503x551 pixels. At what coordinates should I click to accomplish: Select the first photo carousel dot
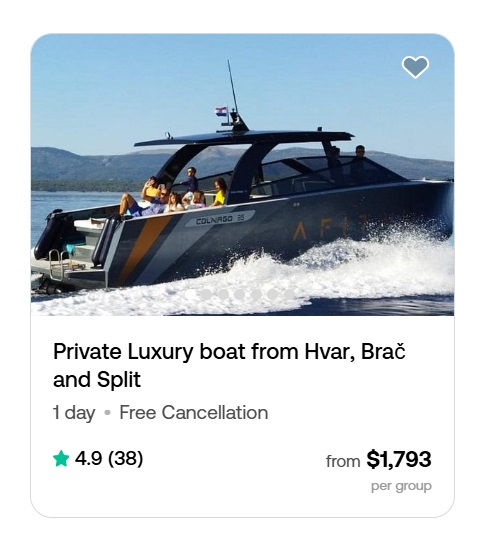[205, 294]
